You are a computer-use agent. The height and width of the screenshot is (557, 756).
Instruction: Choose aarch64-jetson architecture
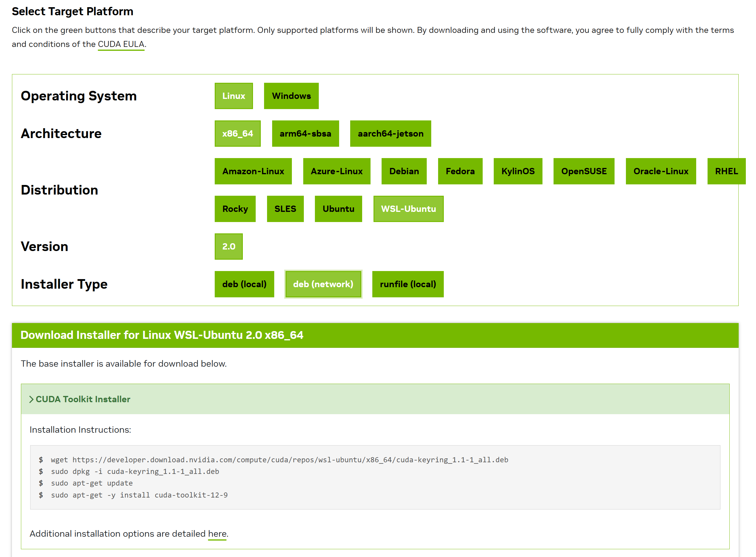click(x=390, y=134)
